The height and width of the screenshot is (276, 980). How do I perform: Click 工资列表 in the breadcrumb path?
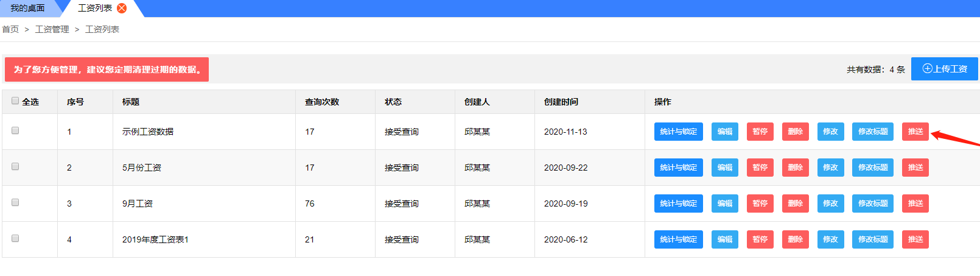tap(102, 29)
